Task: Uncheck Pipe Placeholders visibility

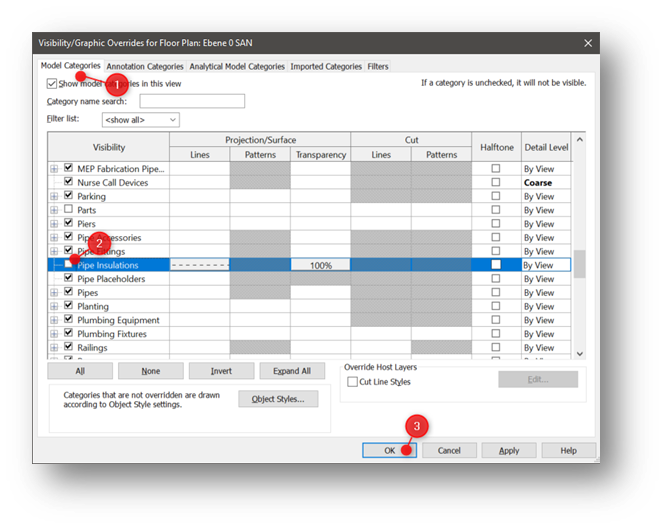Action: coord(68,277)
